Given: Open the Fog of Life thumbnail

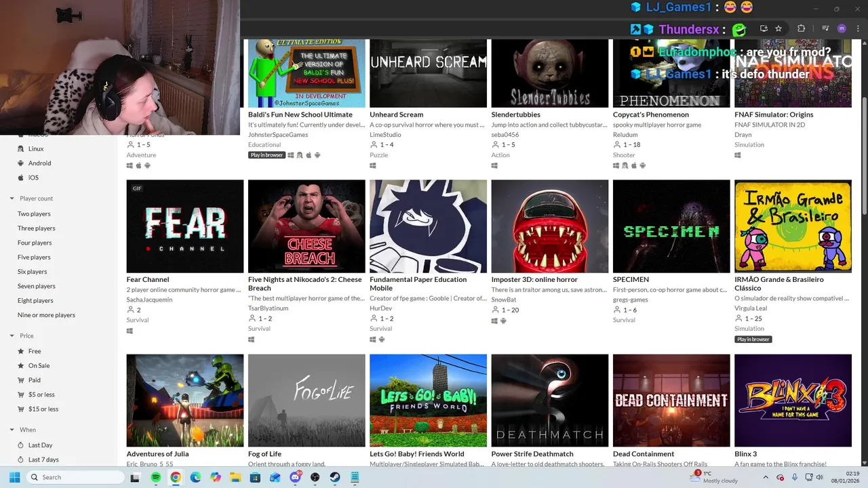Looking at the screenshot, I should point(307,401).
